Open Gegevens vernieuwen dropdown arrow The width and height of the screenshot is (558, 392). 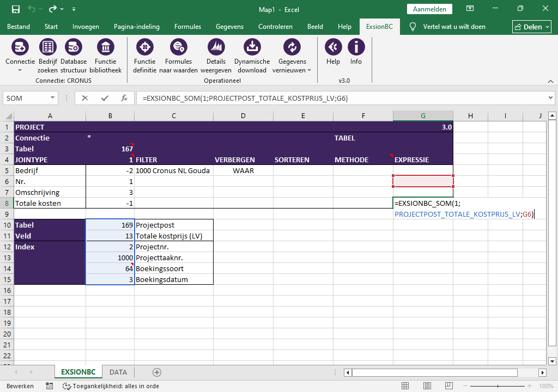coord(310,70)
